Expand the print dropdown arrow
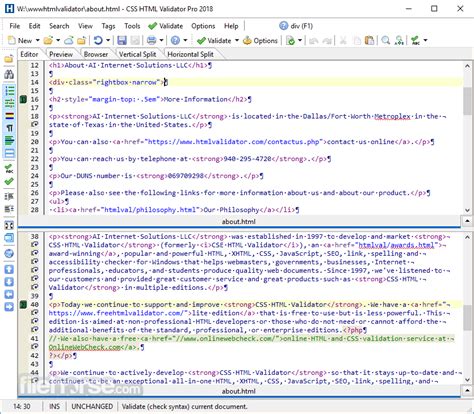Image resolution: width=474 pixels, height=414 pixels. click(x=161, y=41)
